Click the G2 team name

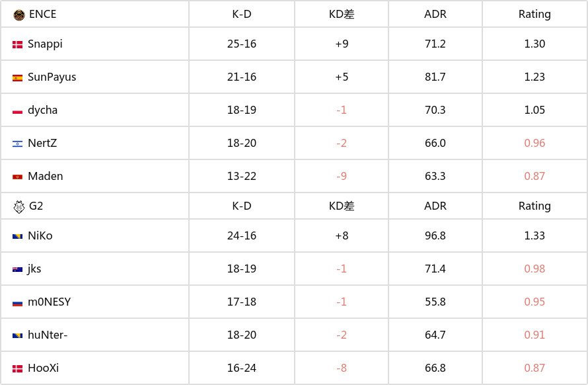(36, 206)
